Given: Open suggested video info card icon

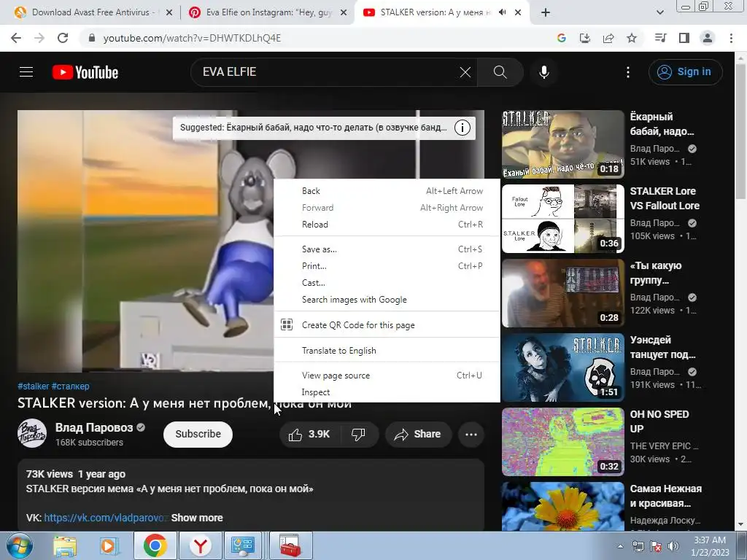Looking at the screenshot, I should point(462,128).
